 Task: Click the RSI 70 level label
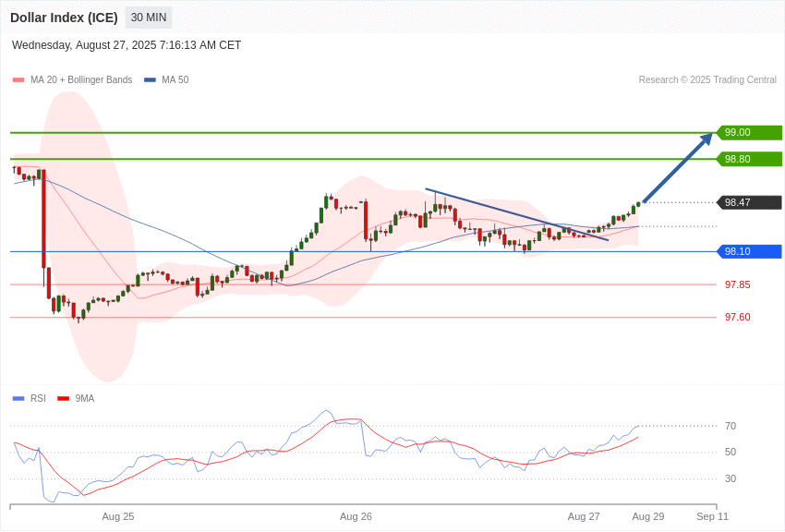pyautogui.click(x=731, y=426)
